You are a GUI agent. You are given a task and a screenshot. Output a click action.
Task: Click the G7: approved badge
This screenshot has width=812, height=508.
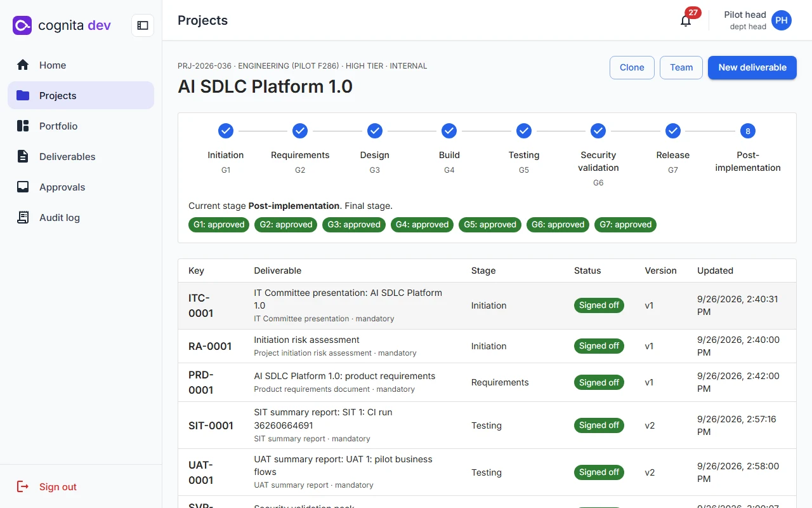coord(625,224)
